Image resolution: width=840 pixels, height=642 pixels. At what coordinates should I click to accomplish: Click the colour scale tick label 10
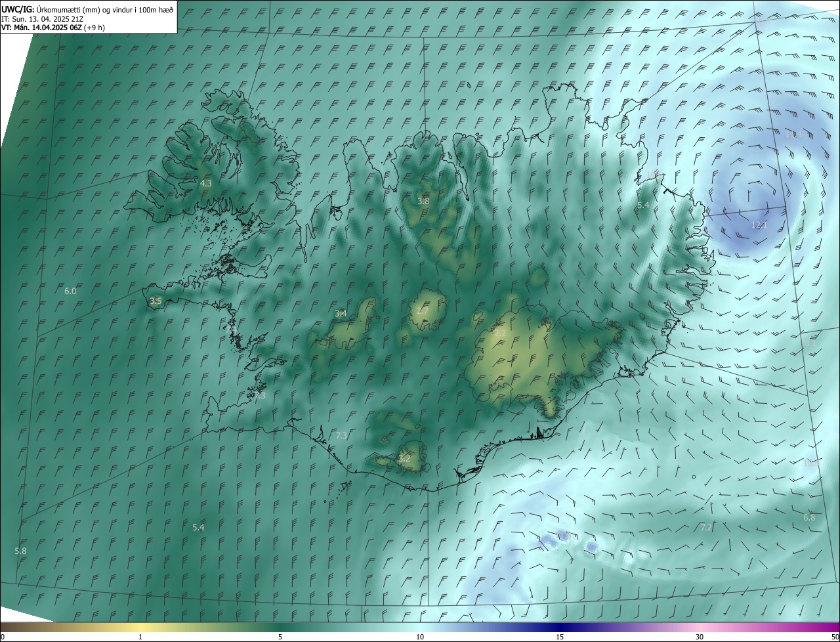point(420,637)
